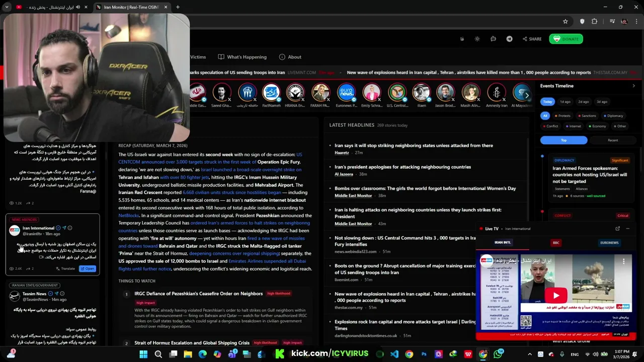Select the FARAH PA... source avatar
Image resolution: width=644 pixels, height=362 pixels.
tap(320, 93)
